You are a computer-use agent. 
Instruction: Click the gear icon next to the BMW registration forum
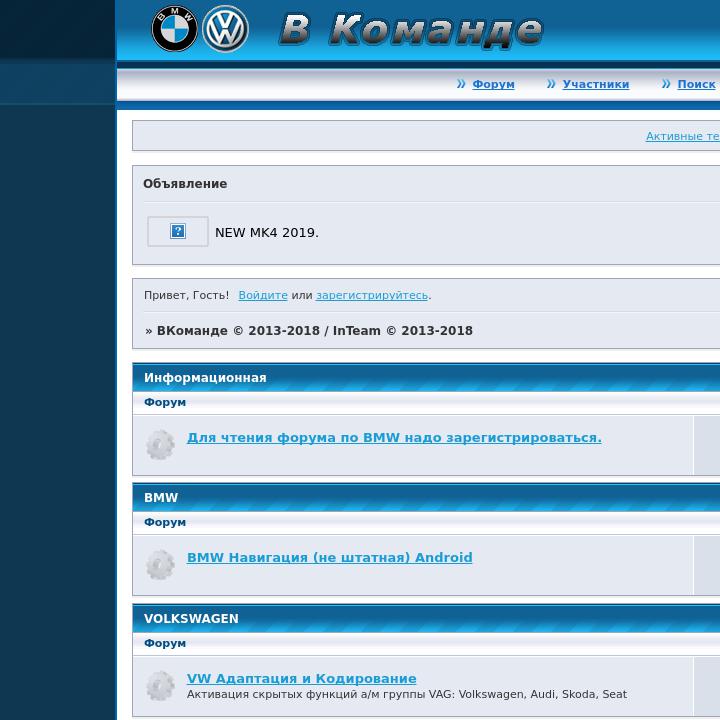click(x=160, y=444)
